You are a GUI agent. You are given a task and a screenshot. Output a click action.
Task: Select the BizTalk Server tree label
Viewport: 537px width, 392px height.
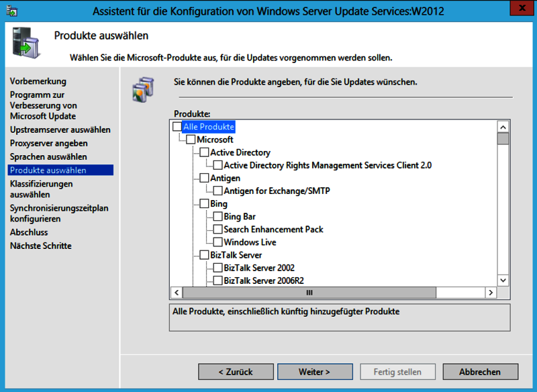pyautogui.click(x=236, y=255)
